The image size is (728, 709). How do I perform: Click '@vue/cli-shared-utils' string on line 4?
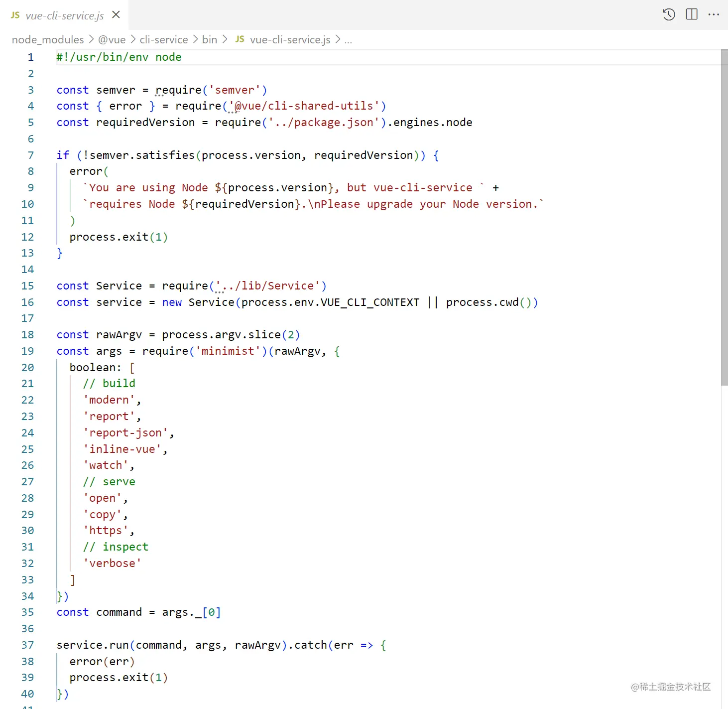pos(304,106)
